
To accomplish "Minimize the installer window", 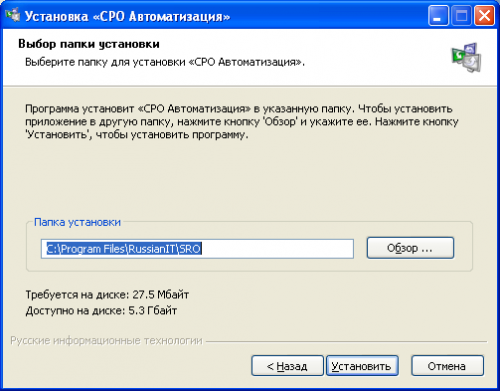I will pos(438,16).
